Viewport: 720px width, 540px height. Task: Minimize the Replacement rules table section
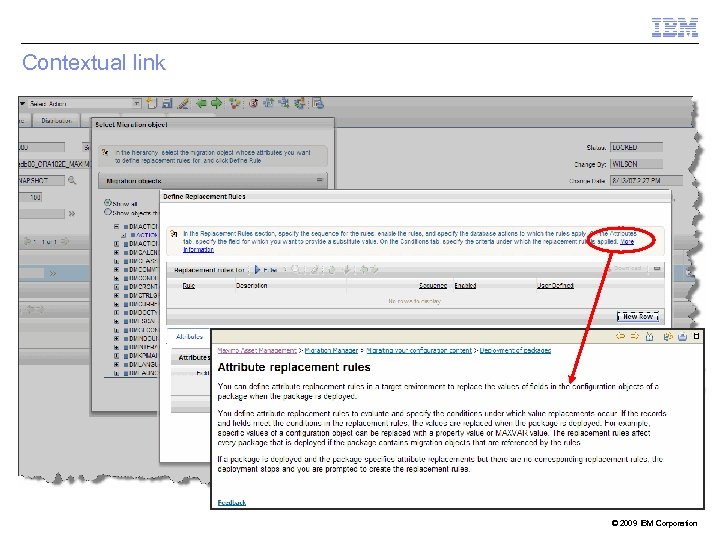[x=657, y=269]
